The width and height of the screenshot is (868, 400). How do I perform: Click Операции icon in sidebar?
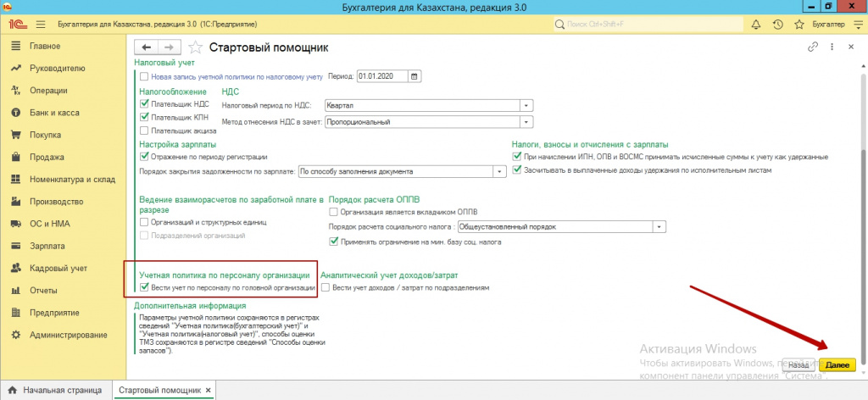point(16,90)
